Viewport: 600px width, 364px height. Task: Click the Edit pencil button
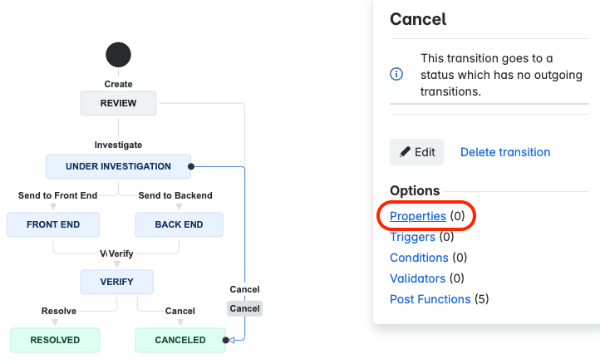tap(416, 152)
